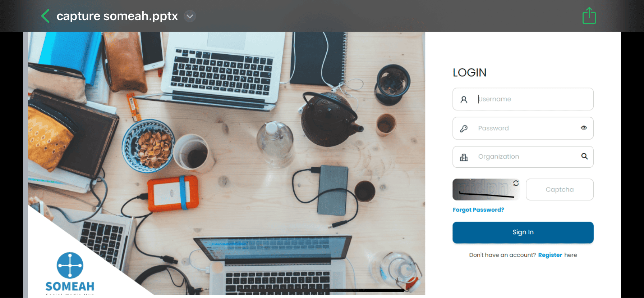Click the building icon in Organization field
Viewport: 644px width, 298px height.
tap(464, 157)
